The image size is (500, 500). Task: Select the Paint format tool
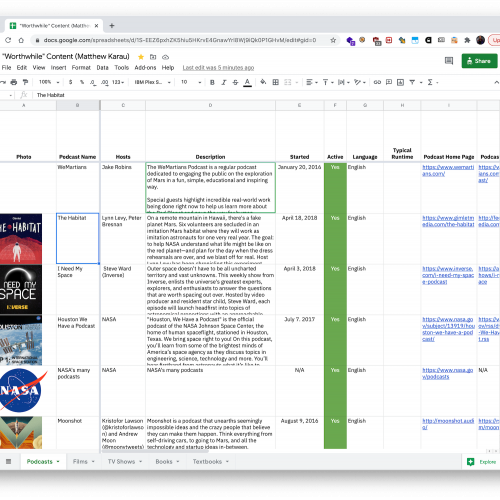[x=25, y=82]
